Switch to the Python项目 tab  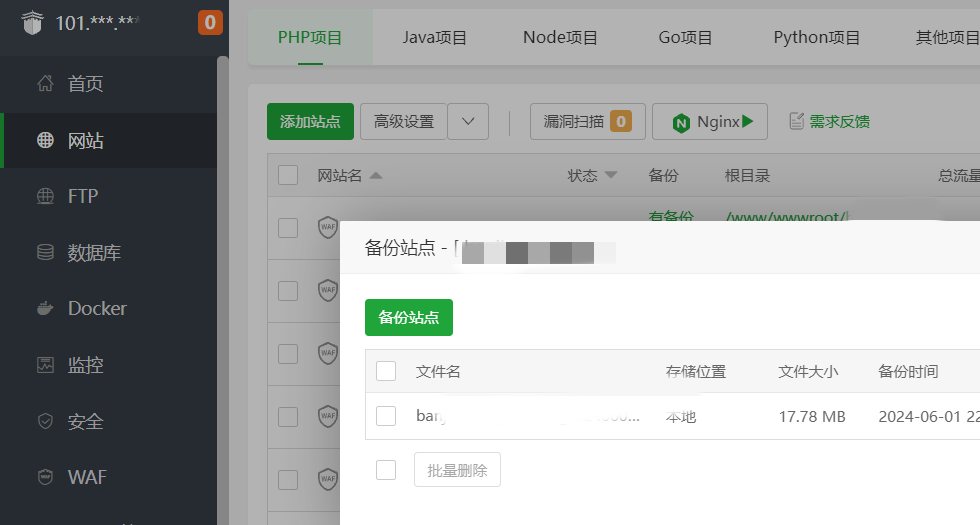coord(817,38)
